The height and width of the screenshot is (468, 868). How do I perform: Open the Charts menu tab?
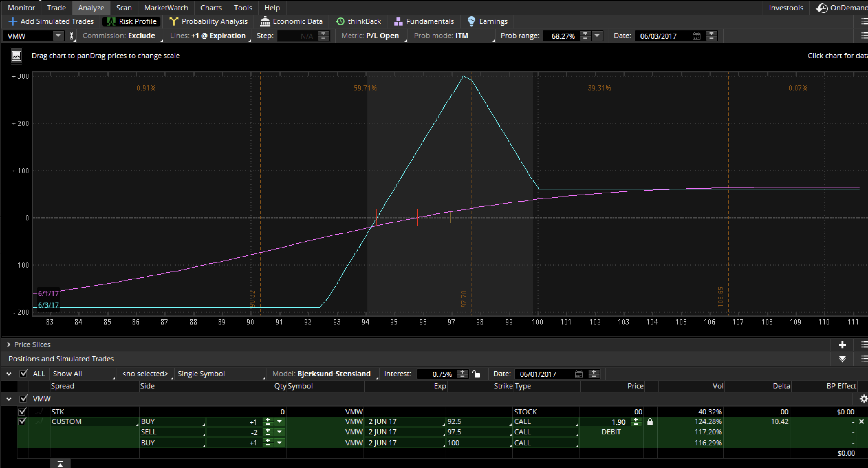[211, 7]
